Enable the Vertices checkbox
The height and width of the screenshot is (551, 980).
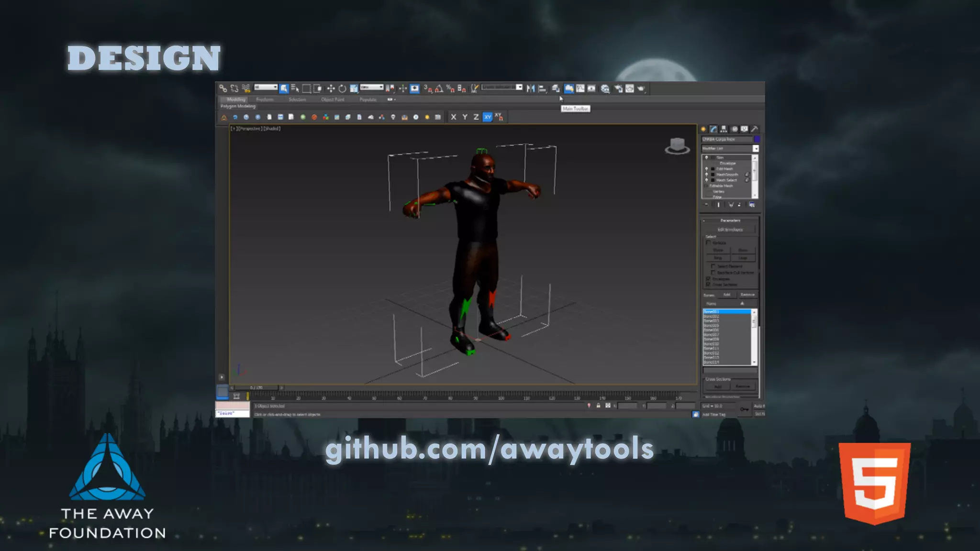pos(708,243)
